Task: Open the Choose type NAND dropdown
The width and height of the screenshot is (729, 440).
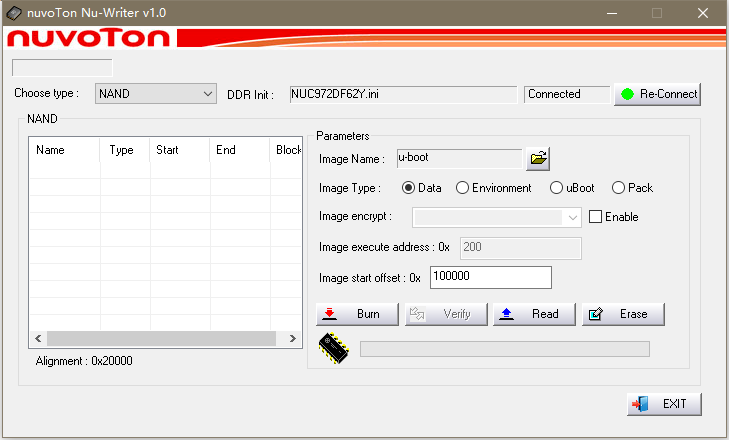Action: (156, 93)
